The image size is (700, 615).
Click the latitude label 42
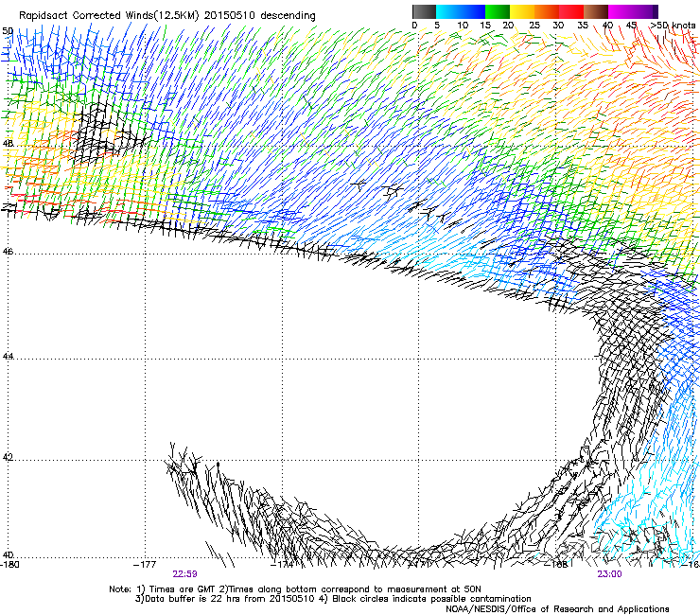pyautogui.click(x=8, y=458)
